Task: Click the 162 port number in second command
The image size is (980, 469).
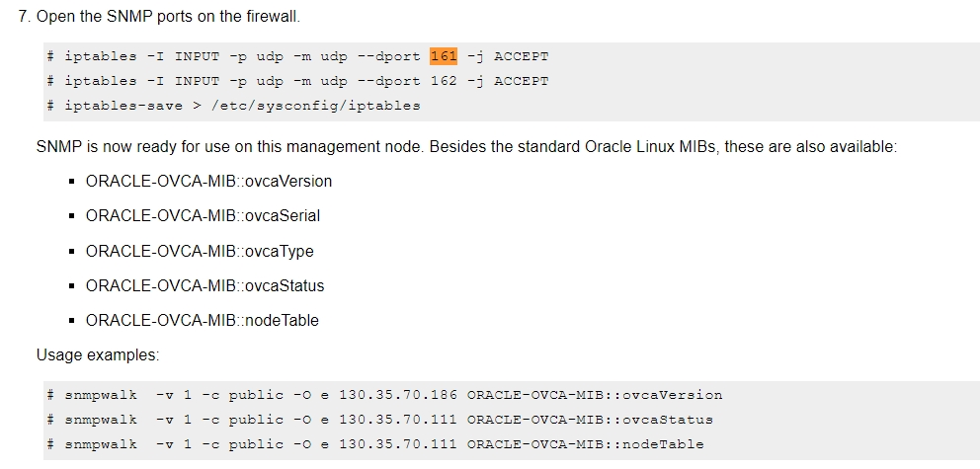Action: click(x=444, y=81)
